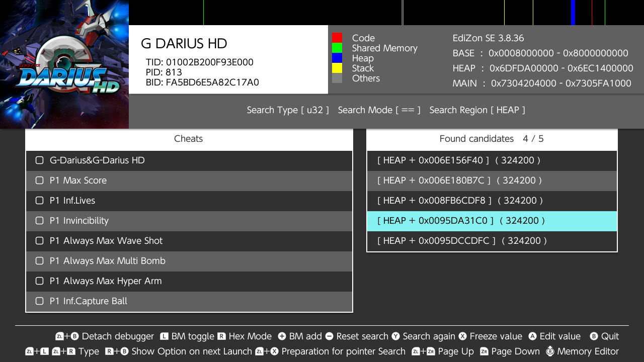Viewport: 644px width, 362px height.
Task: Click the ZL+L button combo icon
Action: click(x=37, y=351)
